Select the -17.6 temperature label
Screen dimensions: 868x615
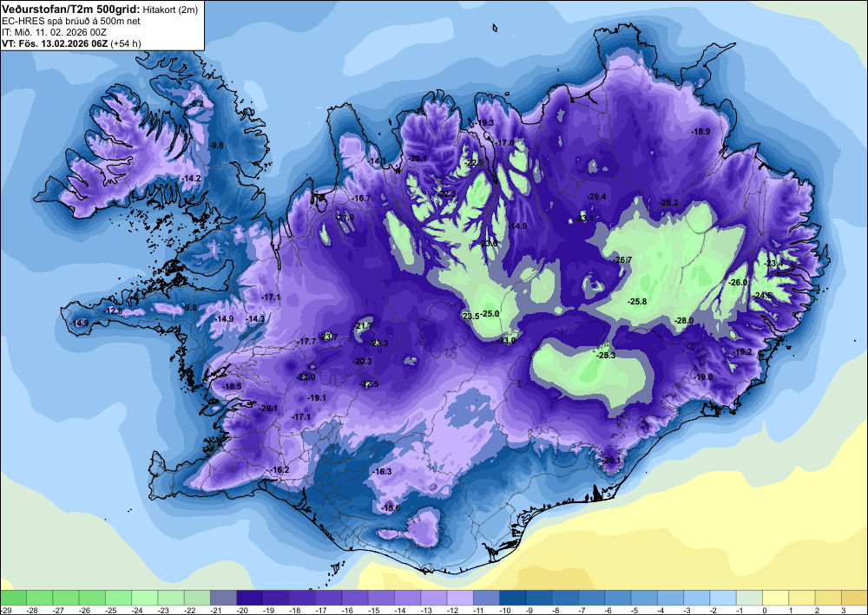(x=505, y=143)
